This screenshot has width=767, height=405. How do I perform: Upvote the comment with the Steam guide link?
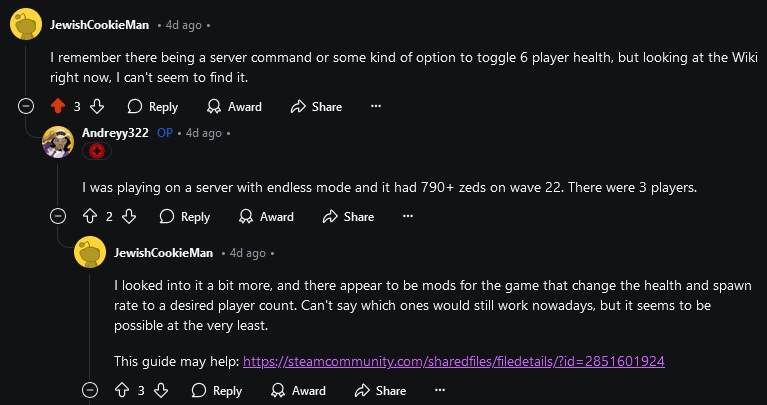[122, 390]
